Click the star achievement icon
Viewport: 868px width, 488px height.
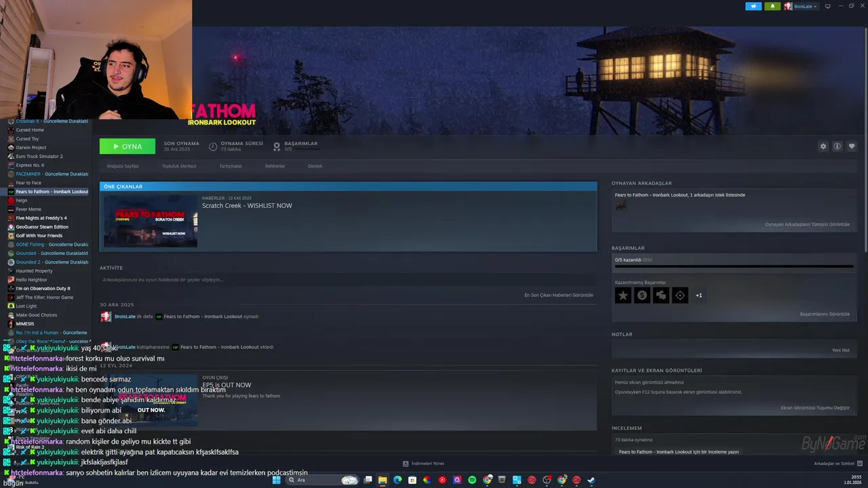pos(623,295)
